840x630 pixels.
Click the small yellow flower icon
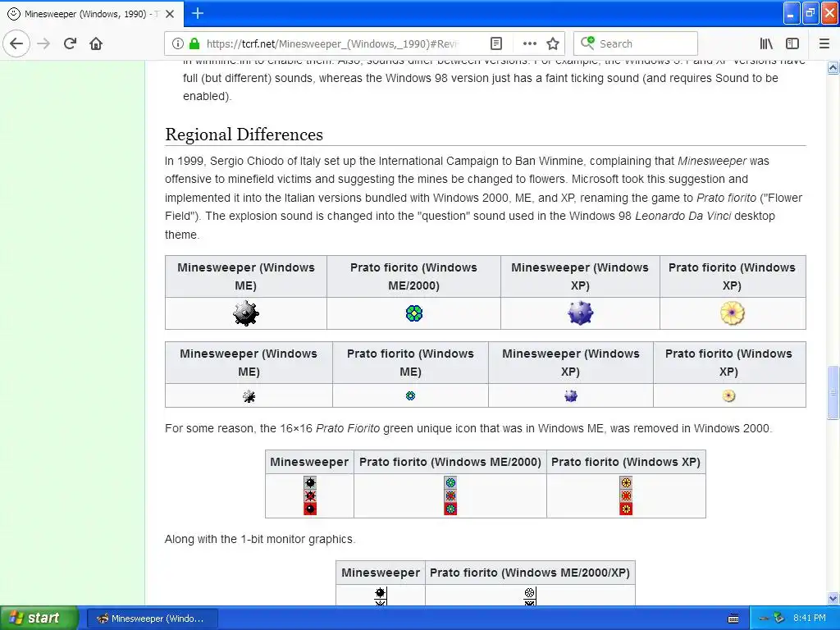click(729, 396)
